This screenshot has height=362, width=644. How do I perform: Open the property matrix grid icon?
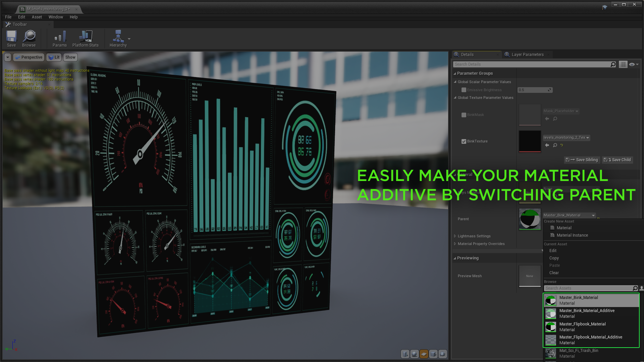coord(623,64)
